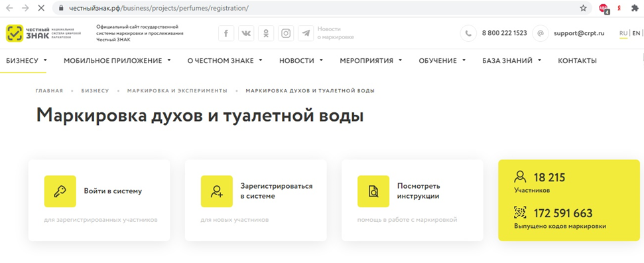Expand the МОБИЛЬНОЕ ПРИЛОЖЕНИЕ menu
This screenshot has width=644, height=263.
coord(117,61)
